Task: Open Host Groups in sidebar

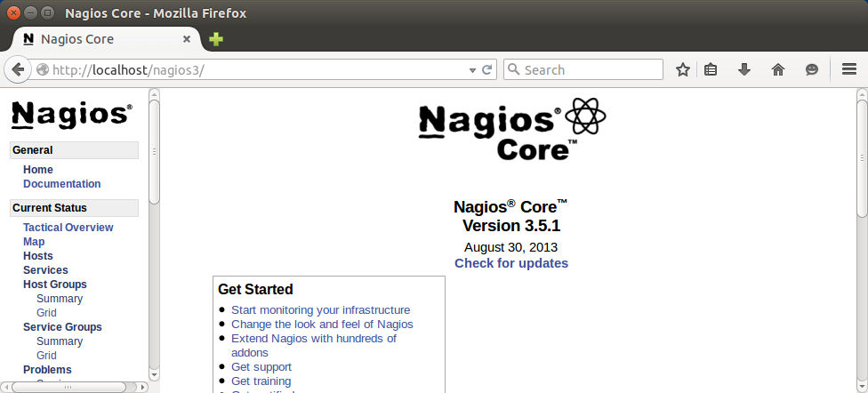Action: click(x=55, y=285)
